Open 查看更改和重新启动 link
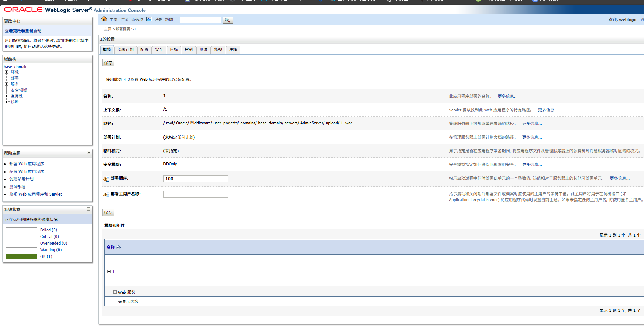The width and height of the screenshot is (644, 327). tap(23, 31)
